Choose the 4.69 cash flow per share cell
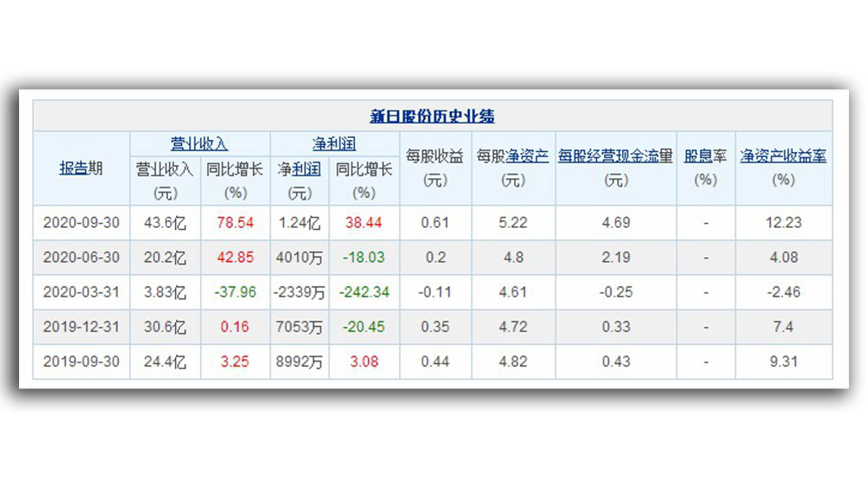Image resolution: width=868 pixels, height=478 pixels. (x=616, y=223)
